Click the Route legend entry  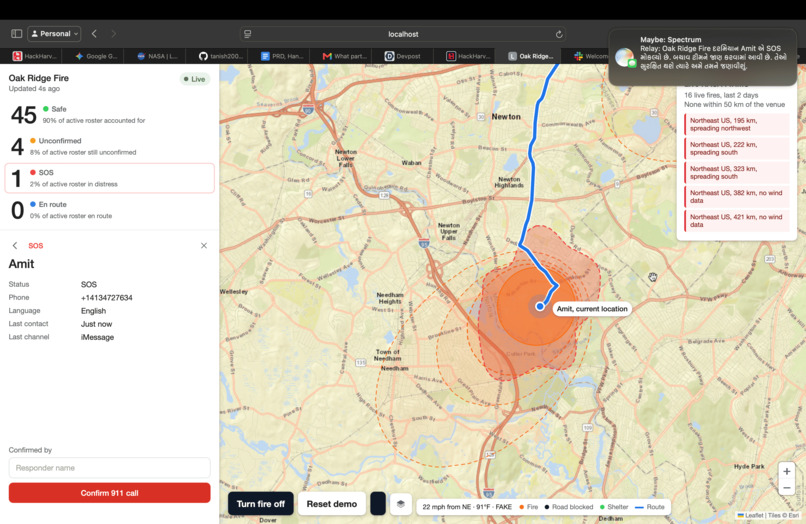coord(650,507)
